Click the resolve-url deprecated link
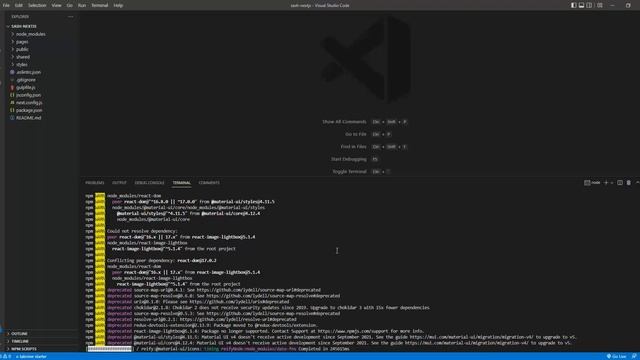Screen dimensions: 640x360 [238, 320]
